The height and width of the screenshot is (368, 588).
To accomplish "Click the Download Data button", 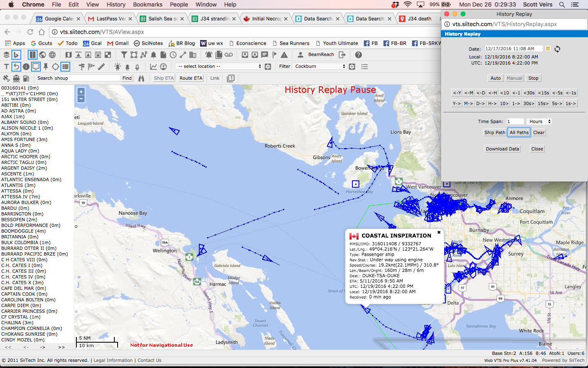I will [502, 149].
